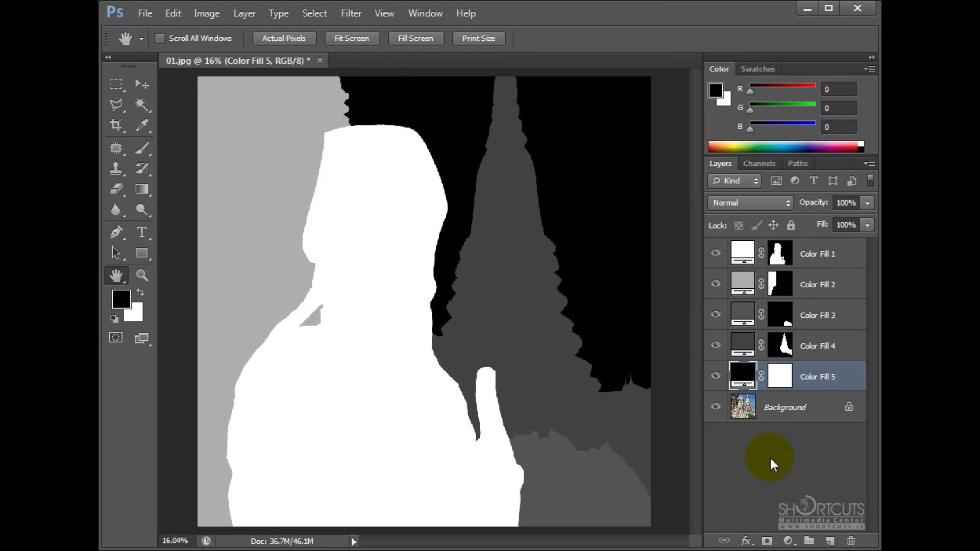Select the Eraser tool
Viewport: 980px width, 551px height.
116,189
